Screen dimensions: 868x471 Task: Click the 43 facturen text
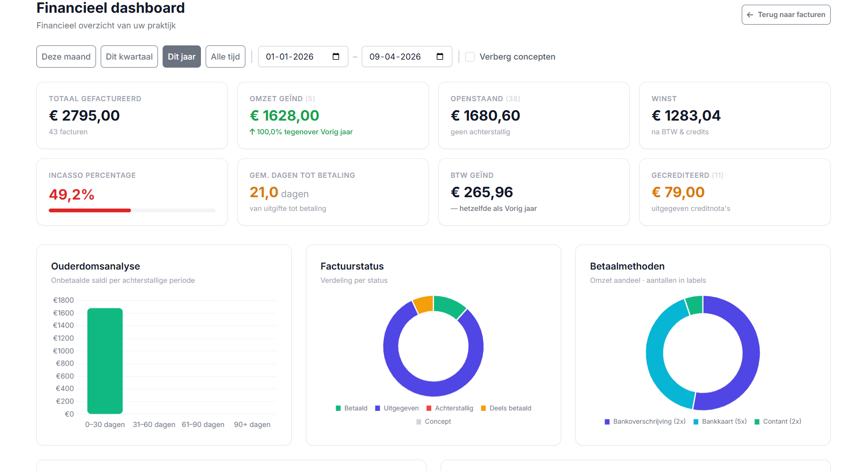tap(68, 132)
